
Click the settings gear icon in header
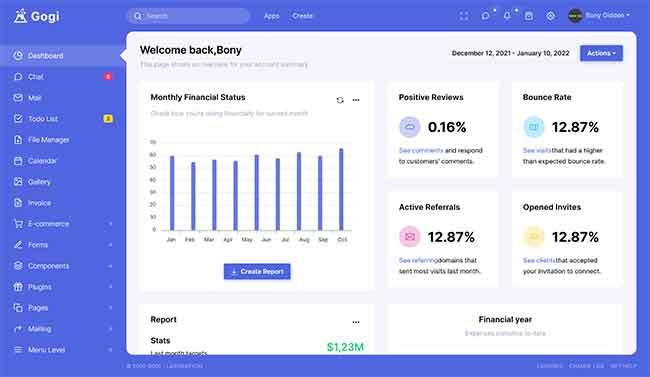[550, 16]
